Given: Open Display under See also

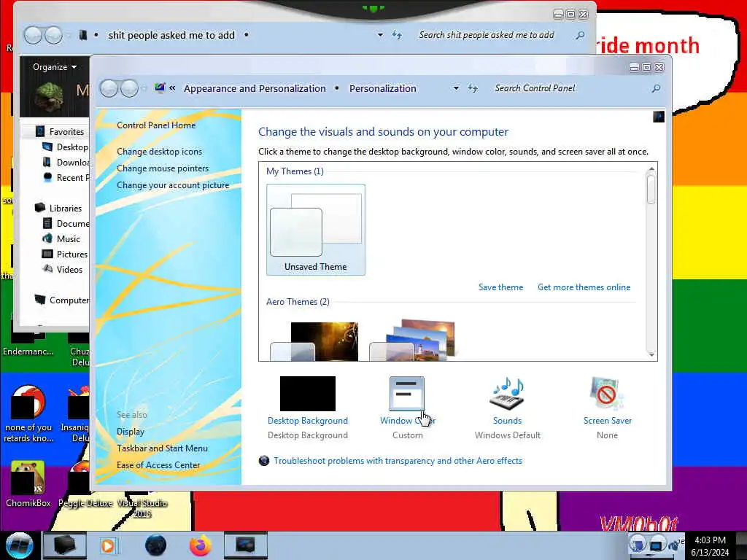Looking at the screenshot, I should (x=131, y=432).
